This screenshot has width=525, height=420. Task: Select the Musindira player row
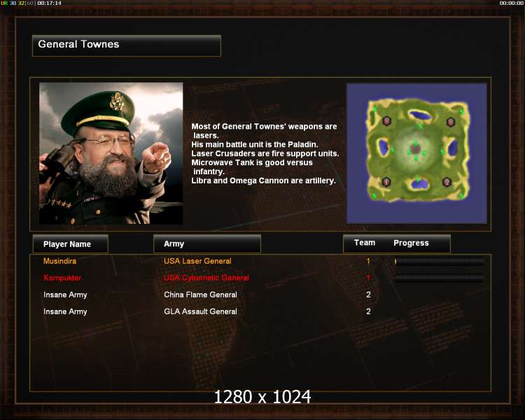[260, 261]
